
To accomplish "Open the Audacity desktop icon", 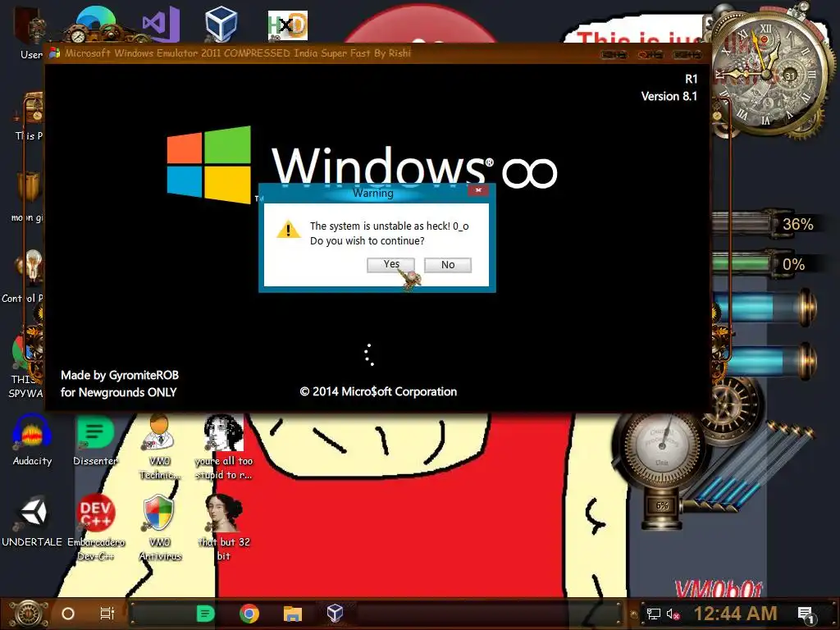I will tap(32, 441).
